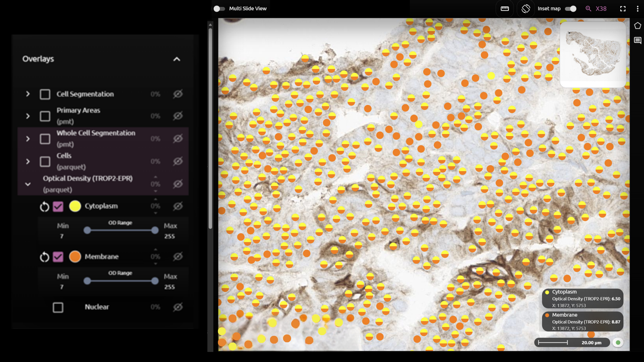Image resolution: width=644 pixels, height=362 pixels.
Task: Reset the Cytoplasm OD range
Action: 44,206
